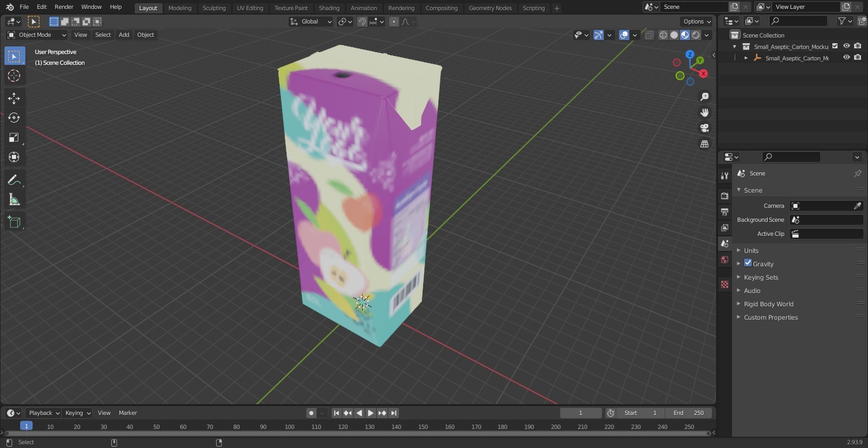Image resolution: width=868 pixels, height=448 pixels.
Task: Open the File menu
Action: pos(24,7)
